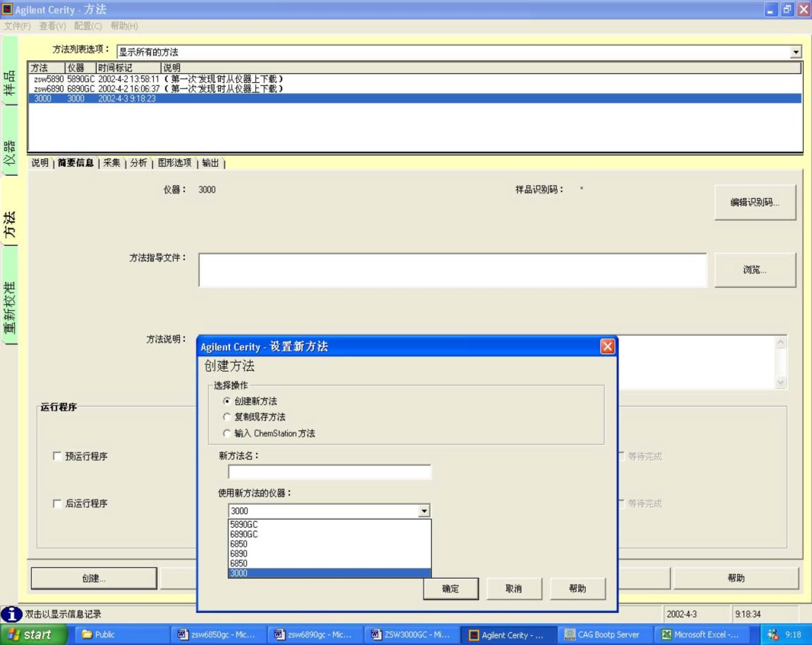
Task: Switch to the 分析 tab
Action: [x=139, y=163]
